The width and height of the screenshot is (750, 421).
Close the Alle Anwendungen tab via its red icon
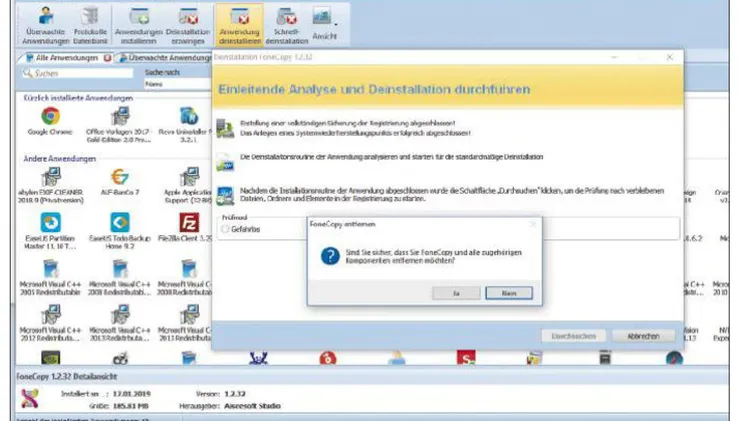click(x=108, y=58)
